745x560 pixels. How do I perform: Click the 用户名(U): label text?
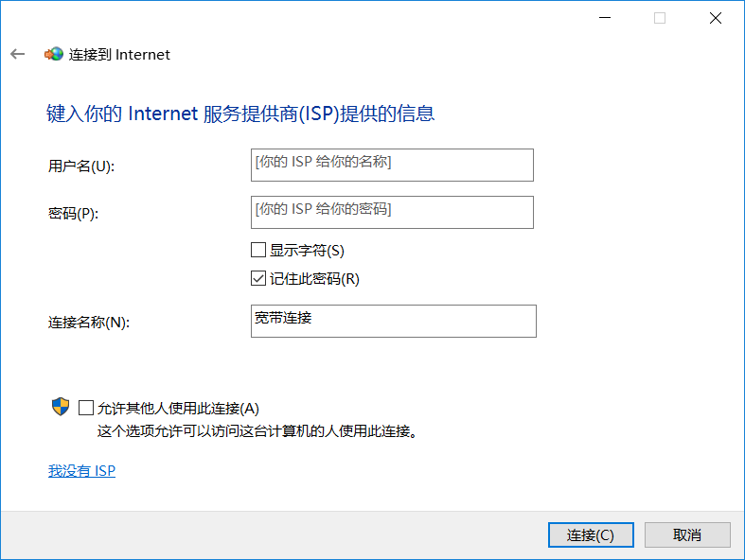80,166
